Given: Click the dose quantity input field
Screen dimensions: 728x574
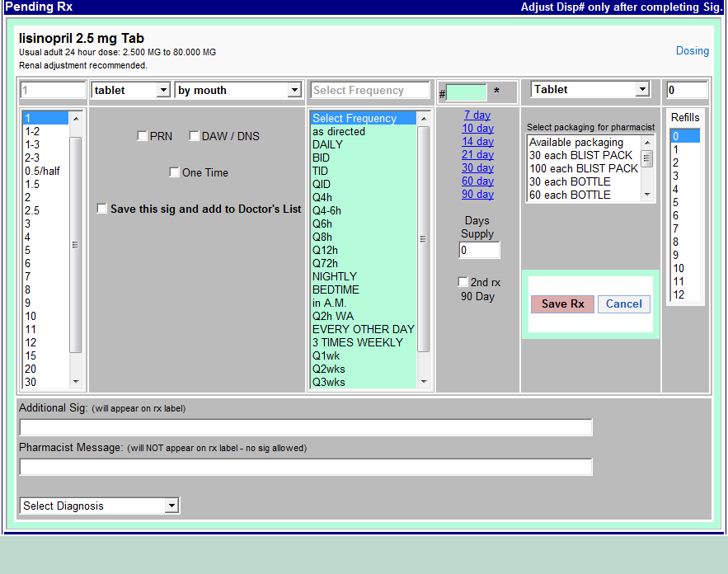Looking at the screenshot, I should (53, 90).
